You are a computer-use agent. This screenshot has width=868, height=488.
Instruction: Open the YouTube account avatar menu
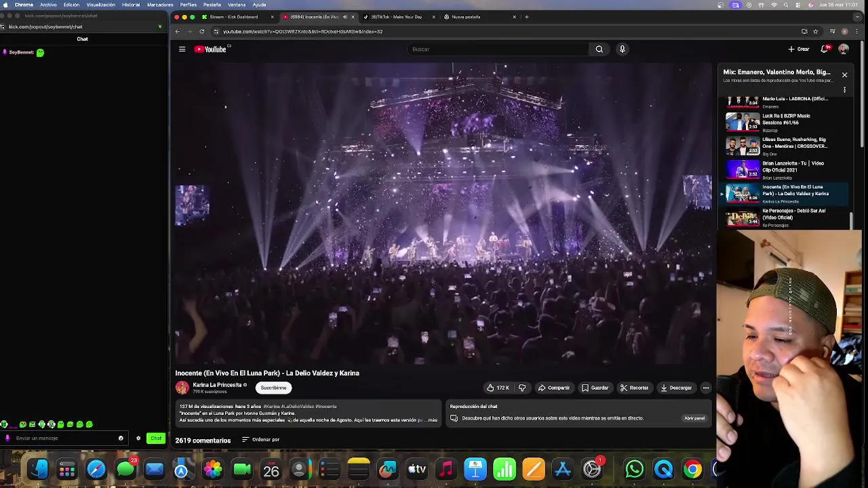coord(844,49)
